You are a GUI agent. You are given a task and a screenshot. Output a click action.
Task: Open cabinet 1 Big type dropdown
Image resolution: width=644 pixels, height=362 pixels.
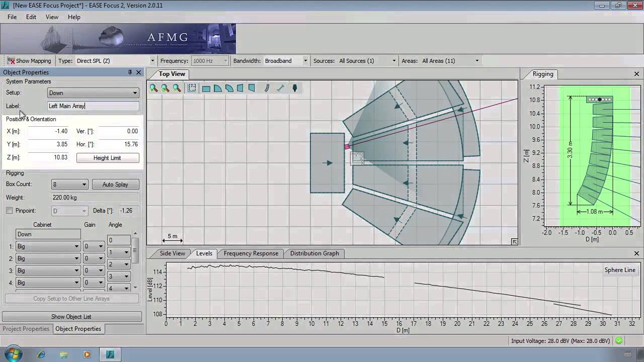click(48, 246)
